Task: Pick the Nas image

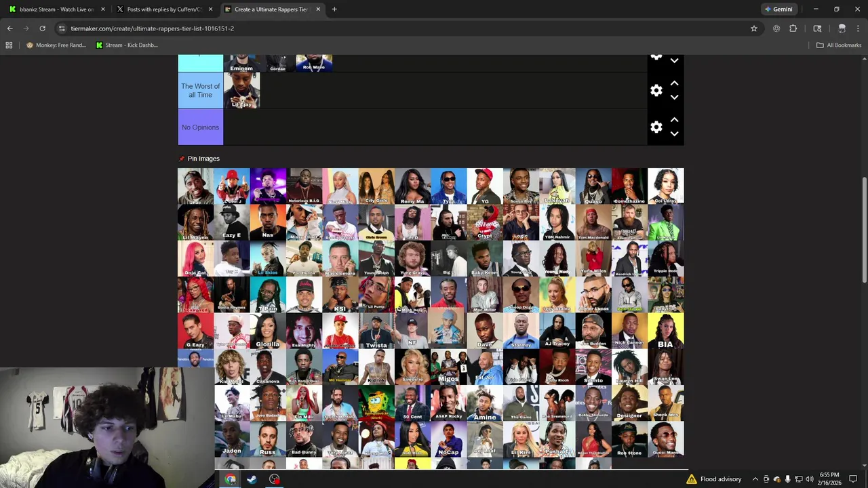Action: 268,222
